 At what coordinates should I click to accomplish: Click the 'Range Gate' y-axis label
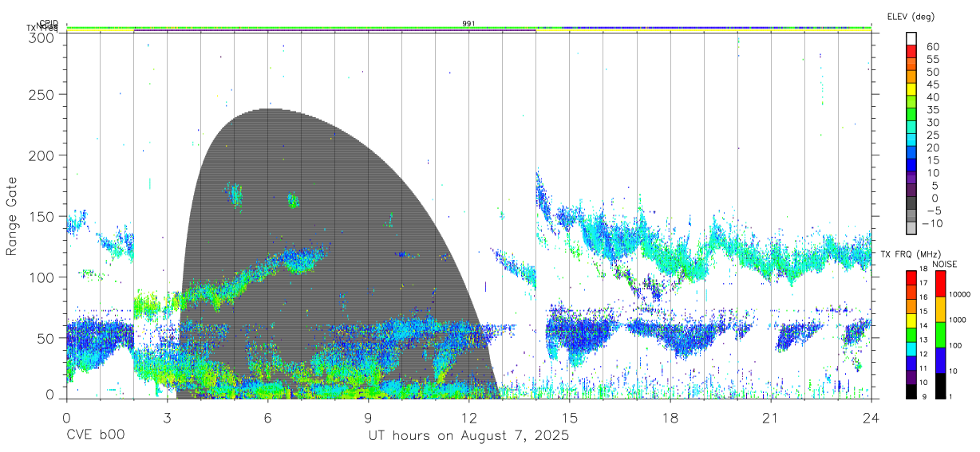point(13,217)
